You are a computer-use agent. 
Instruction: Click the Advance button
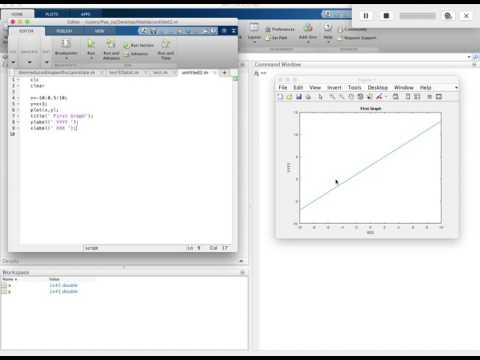tap(136, 54)
